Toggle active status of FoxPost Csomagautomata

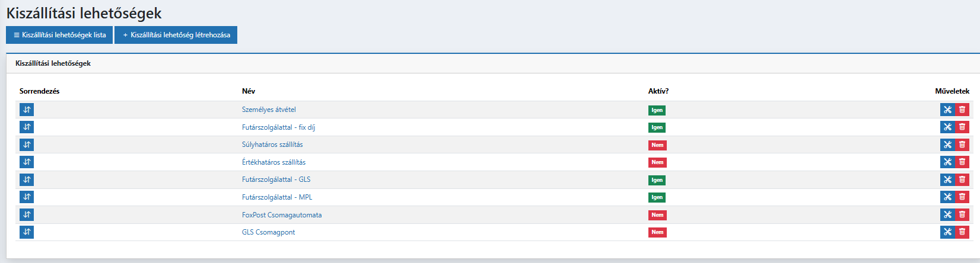(x=657, y=215)
